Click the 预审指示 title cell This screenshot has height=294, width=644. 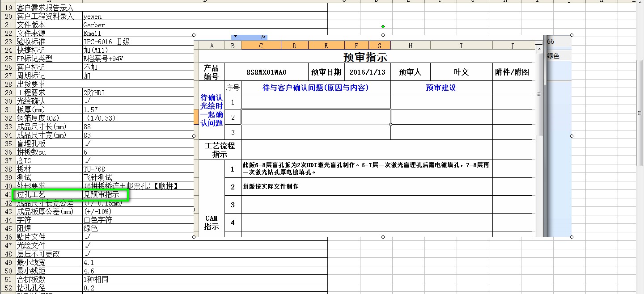(365, 57)
